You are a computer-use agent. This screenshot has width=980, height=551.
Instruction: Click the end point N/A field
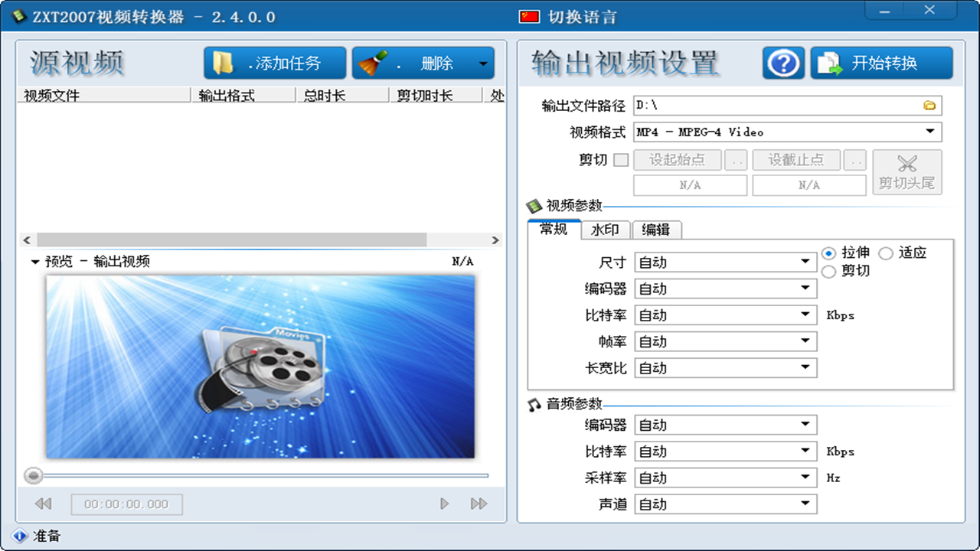809,185
